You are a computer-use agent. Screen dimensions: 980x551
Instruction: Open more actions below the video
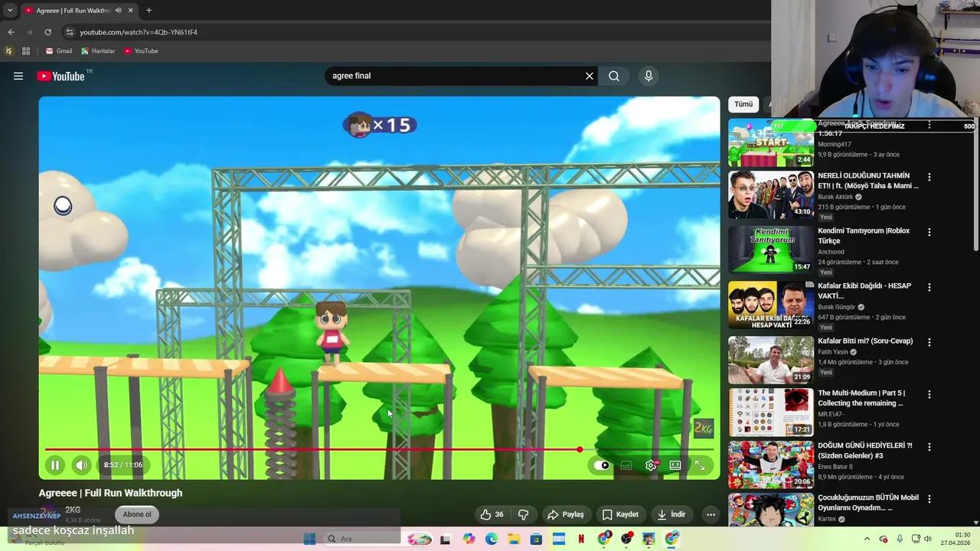click(x=710, y=514)
